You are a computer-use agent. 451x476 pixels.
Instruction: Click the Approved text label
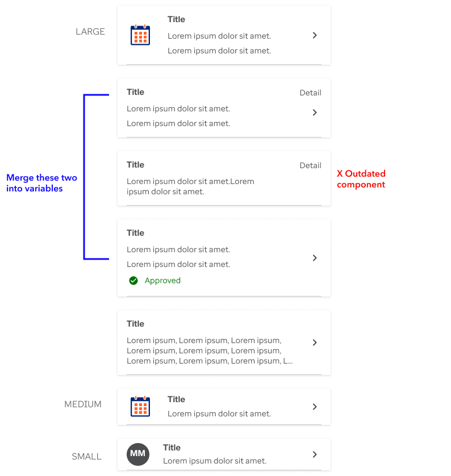[163, 280]
